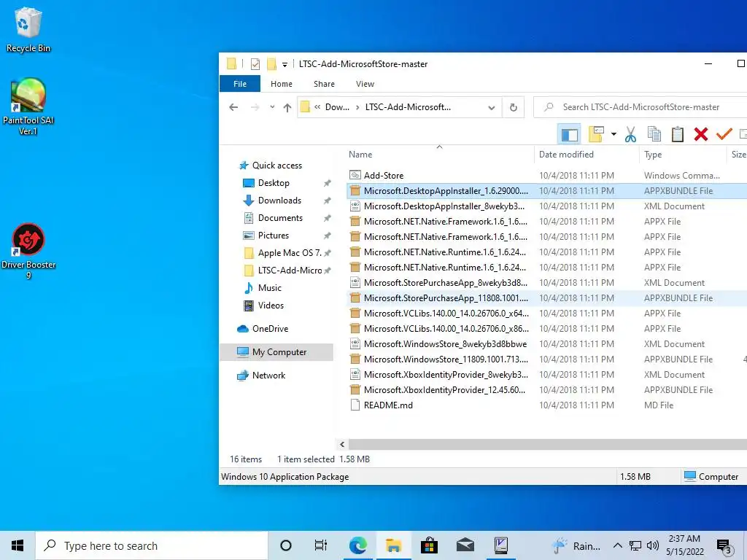
Task: Go back with the left arrow button
Action: 233,107
